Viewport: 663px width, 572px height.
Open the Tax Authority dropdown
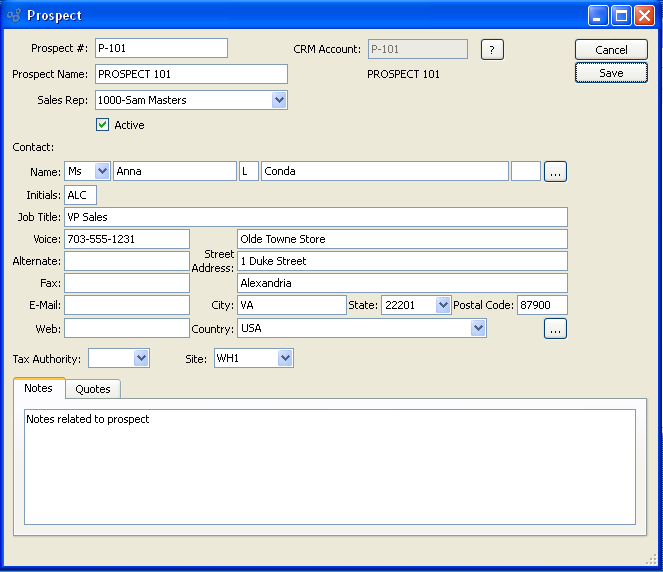pos(141,358)
